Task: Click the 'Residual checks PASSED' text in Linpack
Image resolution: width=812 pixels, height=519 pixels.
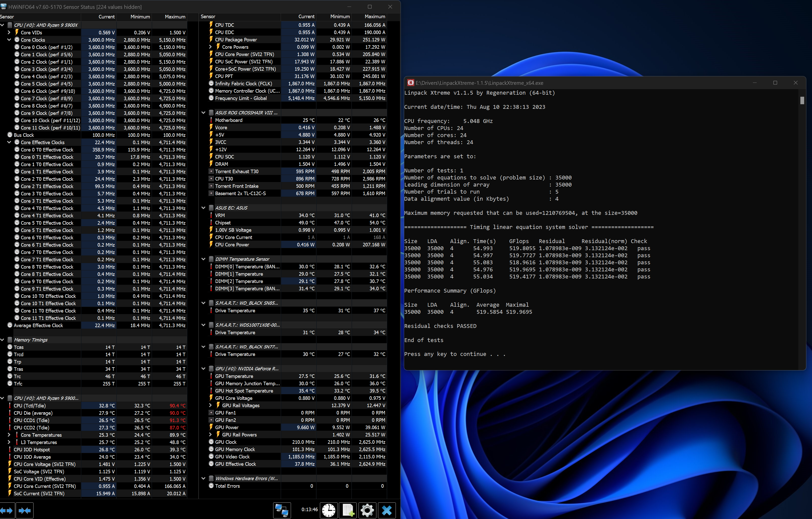Action: [x=440, y=326]
